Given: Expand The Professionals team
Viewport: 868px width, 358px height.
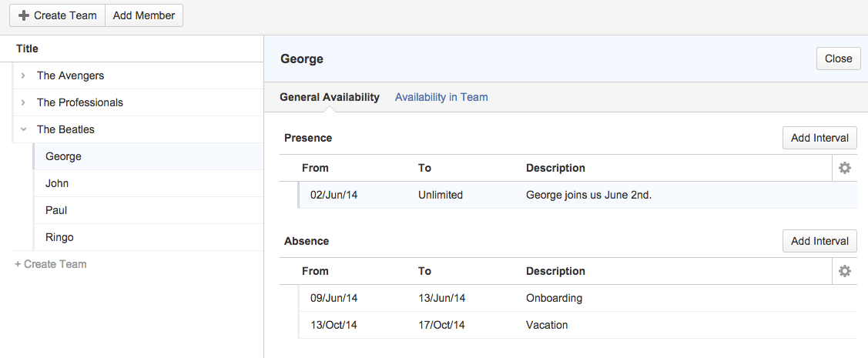Looking at the screenshot, I should coord(23,102).
